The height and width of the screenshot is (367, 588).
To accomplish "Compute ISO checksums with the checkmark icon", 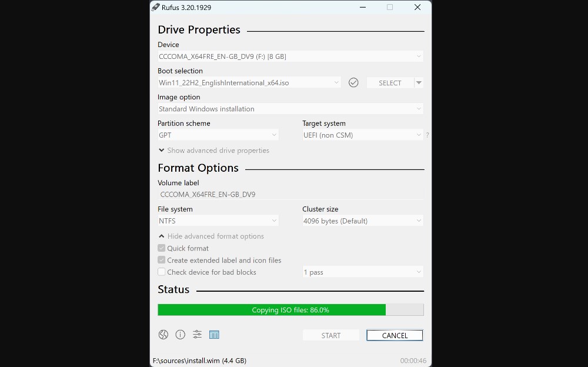I will click(x=353, y=82).
